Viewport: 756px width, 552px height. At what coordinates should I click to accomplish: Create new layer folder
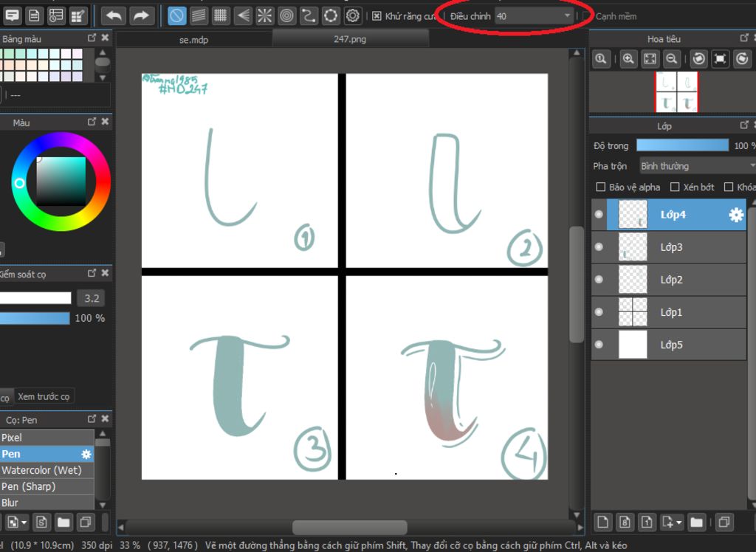click(696, 522)
